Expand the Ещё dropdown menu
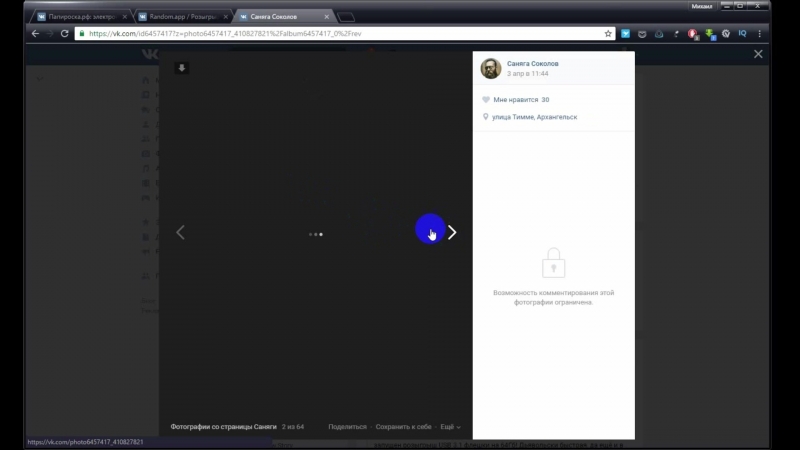 point(449,426)
